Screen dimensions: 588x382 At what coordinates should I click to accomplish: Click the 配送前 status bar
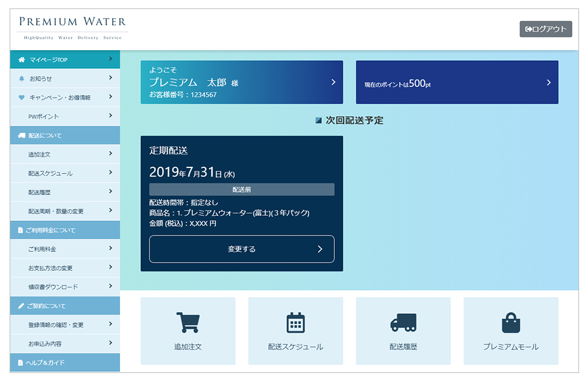[x=241, y=190]
